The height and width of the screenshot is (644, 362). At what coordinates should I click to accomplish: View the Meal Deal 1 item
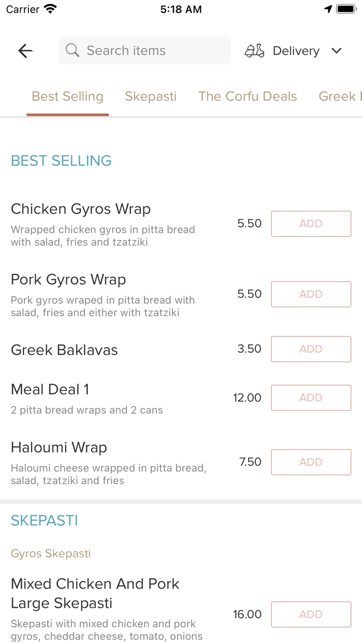(x=50, y=389)
